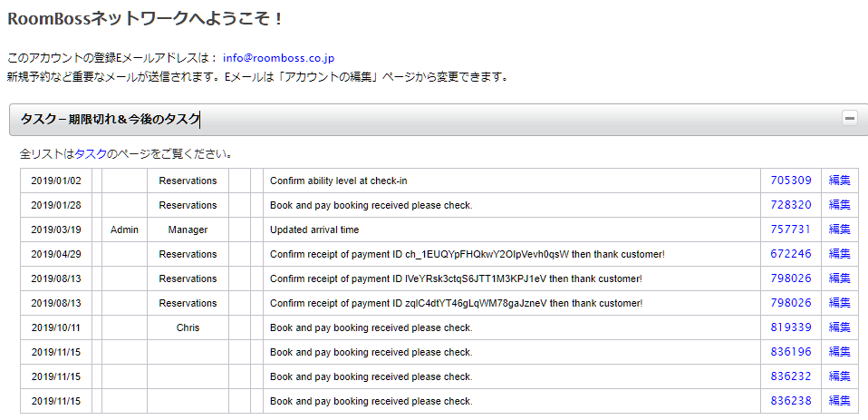
Task: Edit the Updated arrival time task
Action: 839,230
